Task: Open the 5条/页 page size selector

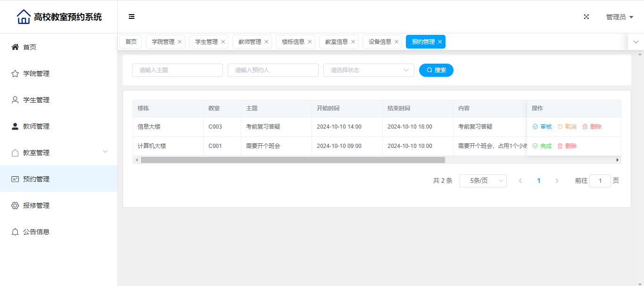Action: [x=483, y=181]
